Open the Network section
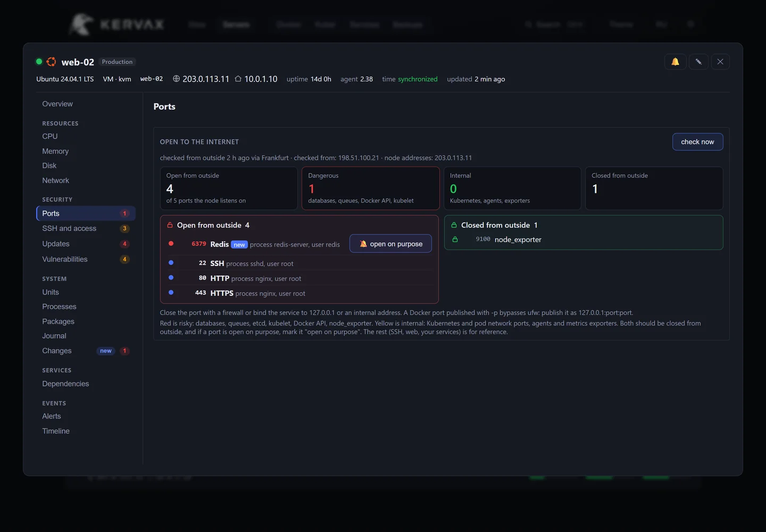The height and width of the screenshot is (532, 766). coord(86,180)
